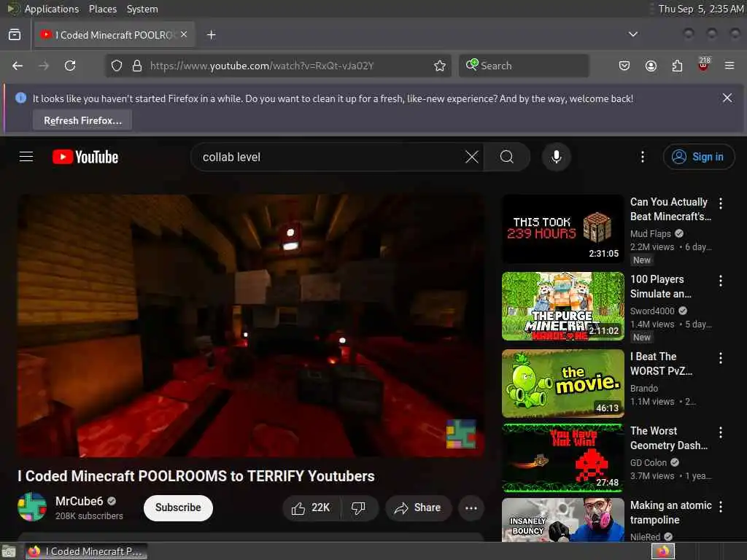Open the Firefox View icon at the tab bar
This screenshot has height=560, width=747.
point(15,35)
